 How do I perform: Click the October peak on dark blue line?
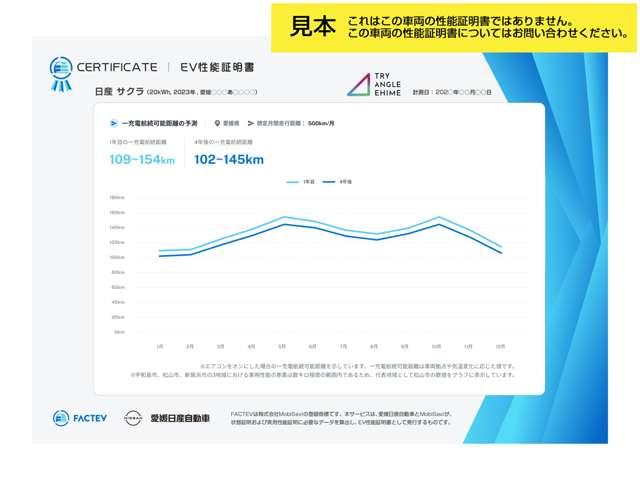[439, 224]
